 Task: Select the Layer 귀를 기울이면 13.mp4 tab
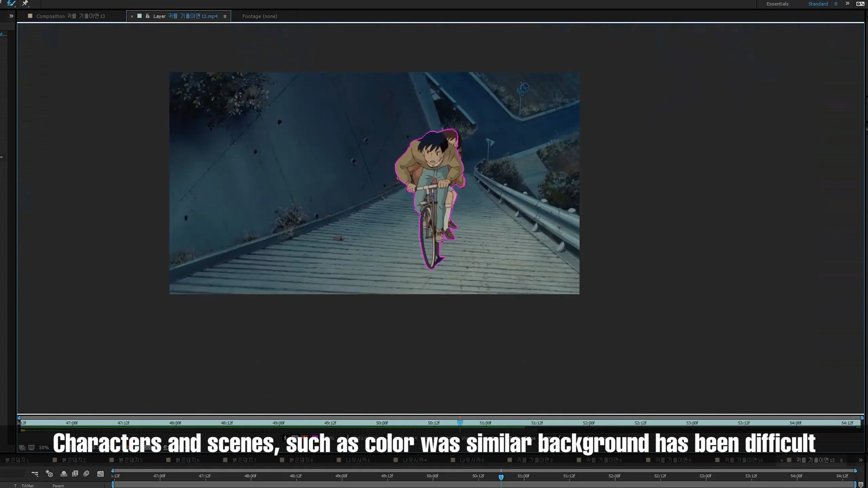coord(185,16)
